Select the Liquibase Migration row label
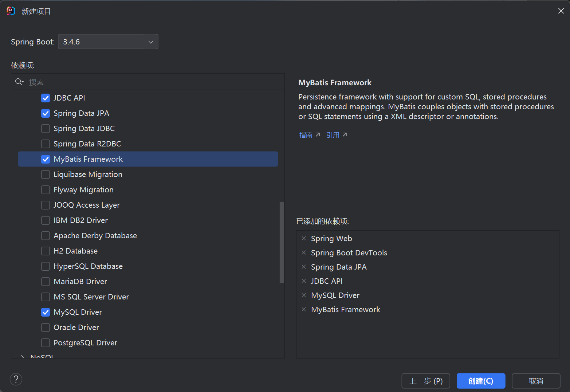 88,175
